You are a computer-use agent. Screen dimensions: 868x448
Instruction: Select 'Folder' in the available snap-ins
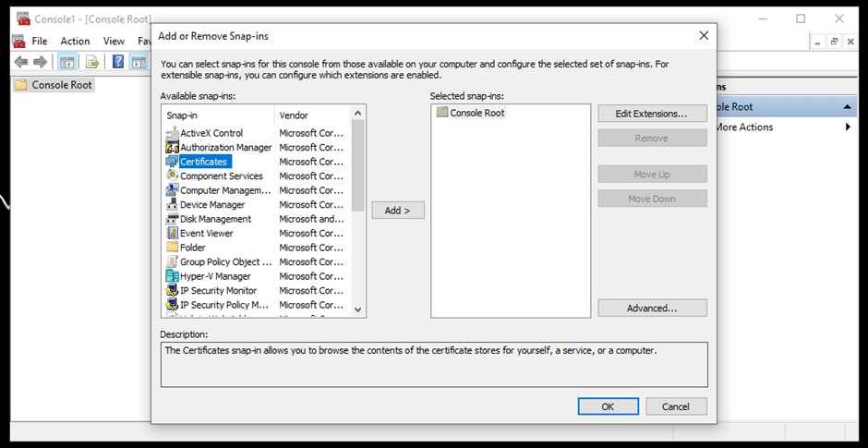(193, 248)
